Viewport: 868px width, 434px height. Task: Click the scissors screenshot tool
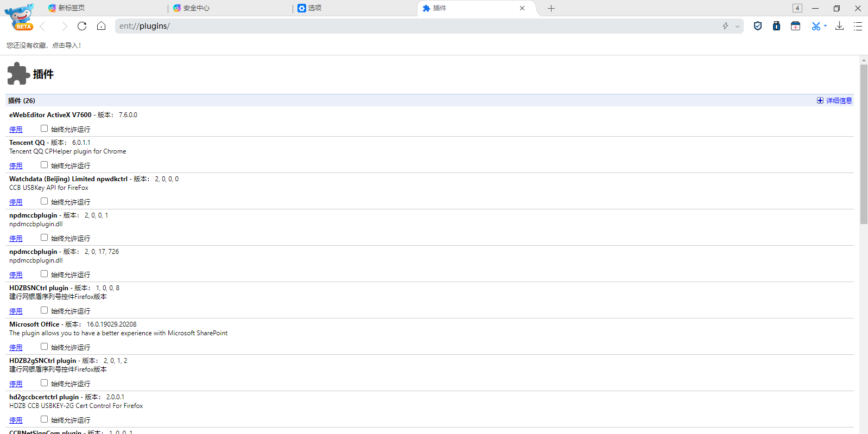coord(815,26)
